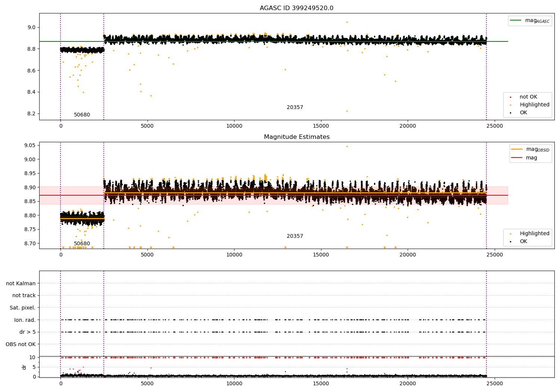Click the '15000' x-tick under the top plot
The width and height of the screenshot is (560, 392).
coord(321,126)
